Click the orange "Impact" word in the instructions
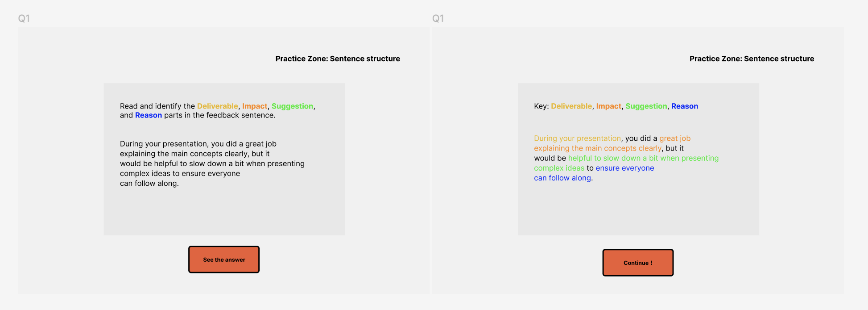The height and width of the screenshot is (310, 868). coord(255,106)
